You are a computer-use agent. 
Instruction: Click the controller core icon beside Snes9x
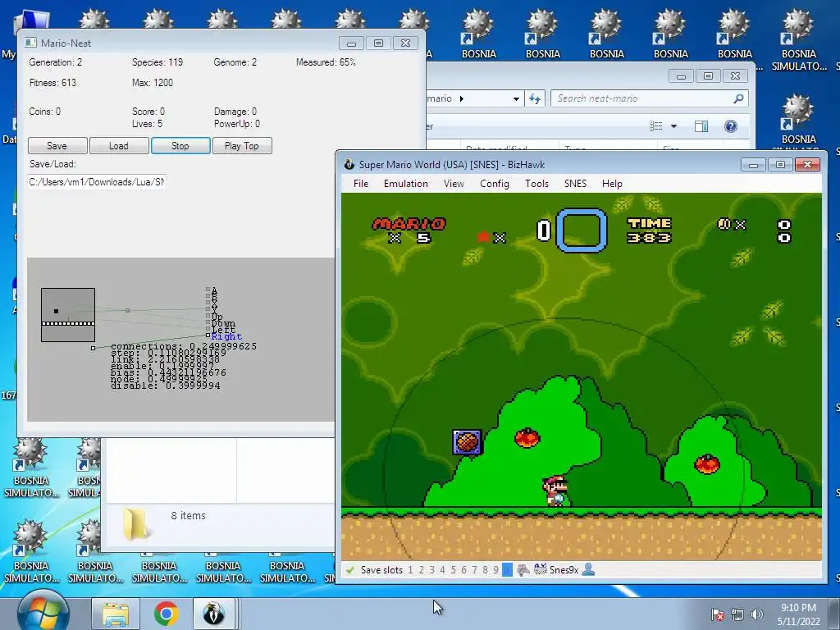pos(540,569)
